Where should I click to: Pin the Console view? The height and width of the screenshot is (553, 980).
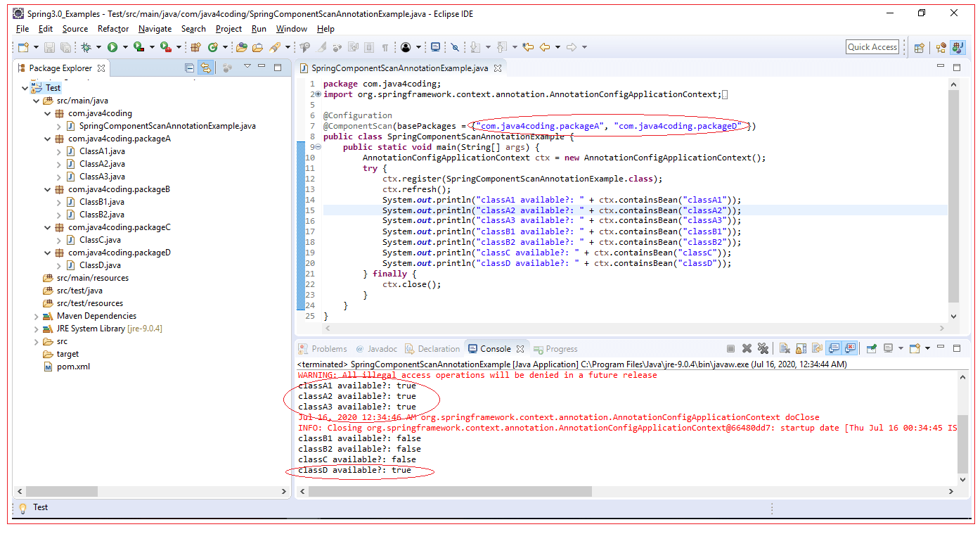click(870, 348)
